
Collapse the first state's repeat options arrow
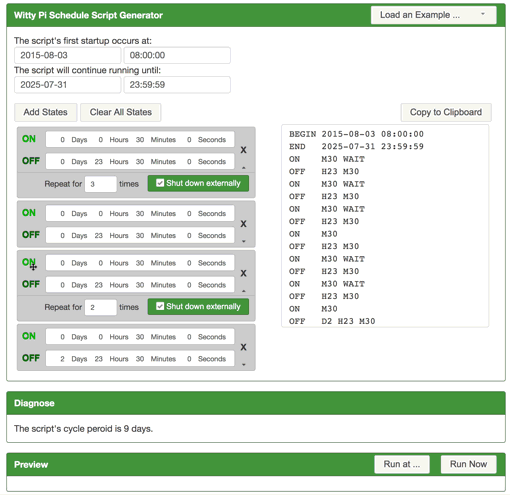pos(244,167)
